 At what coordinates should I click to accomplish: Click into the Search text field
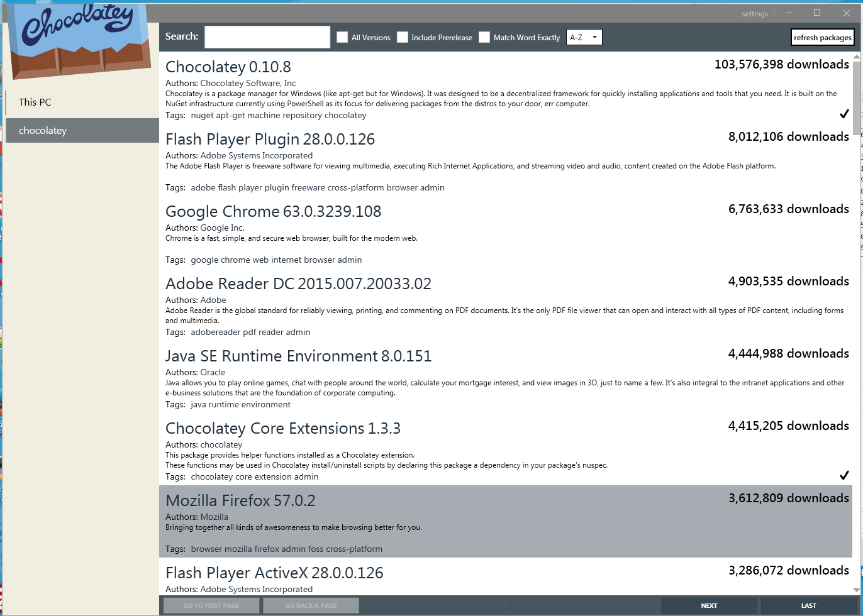coord(267,37)
